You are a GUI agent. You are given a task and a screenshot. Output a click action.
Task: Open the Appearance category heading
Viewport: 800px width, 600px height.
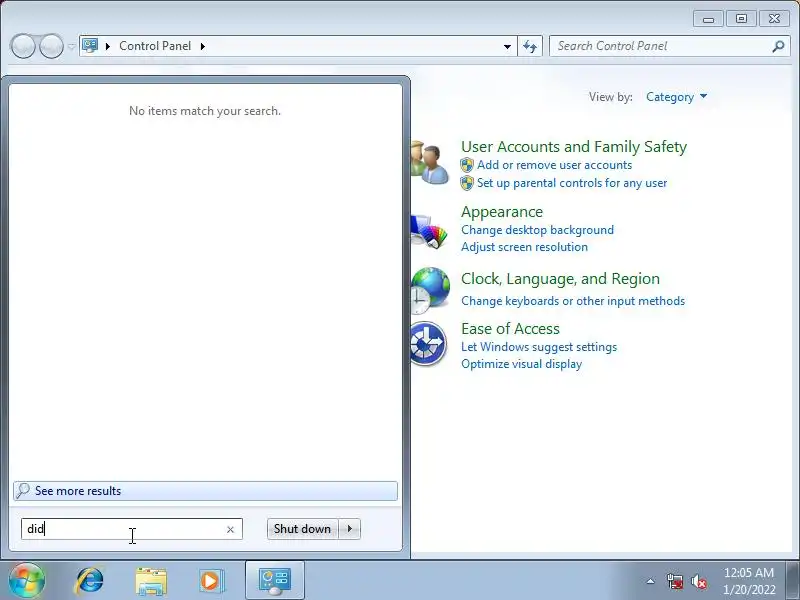pos(502,212)
